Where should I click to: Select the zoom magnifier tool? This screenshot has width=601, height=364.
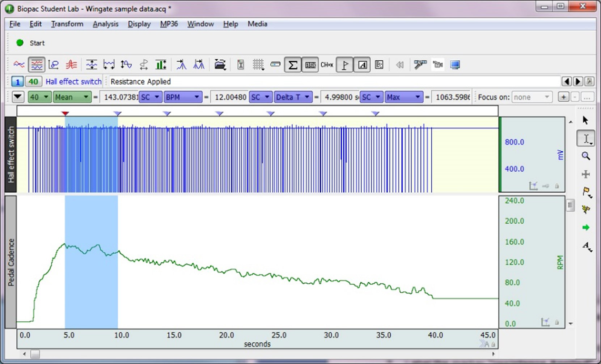pyautogui.click(x=585, y=156)
